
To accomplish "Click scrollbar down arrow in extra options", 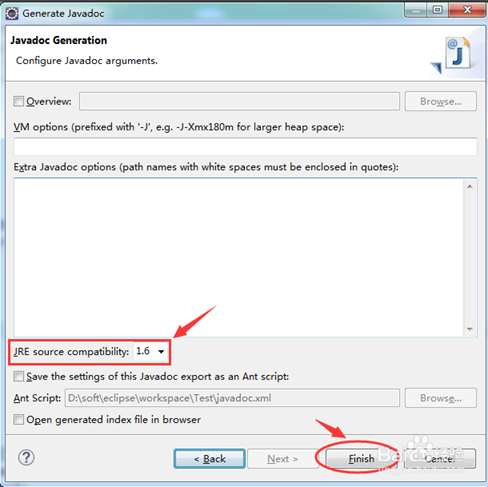I will click(470, 329).
